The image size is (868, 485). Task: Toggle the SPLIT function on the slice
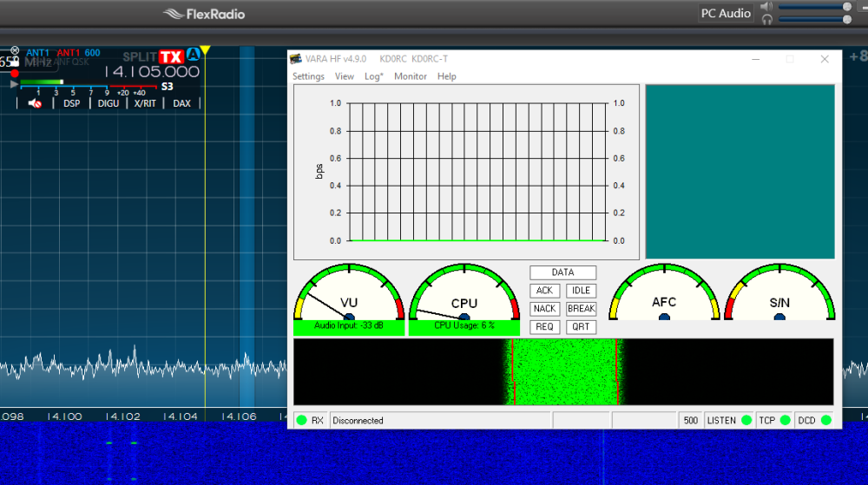[140, 57]
